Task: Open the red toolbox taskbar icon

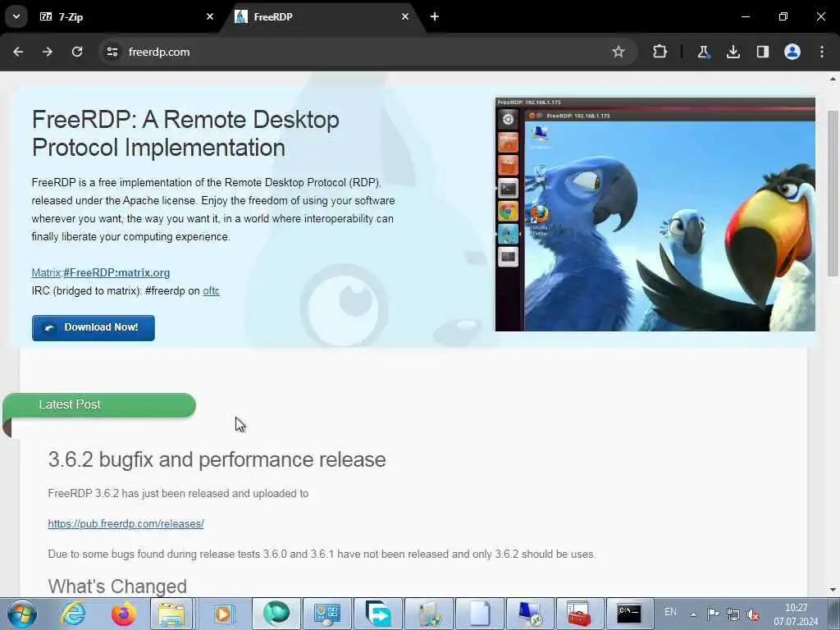Action: (x=580, y=614)
